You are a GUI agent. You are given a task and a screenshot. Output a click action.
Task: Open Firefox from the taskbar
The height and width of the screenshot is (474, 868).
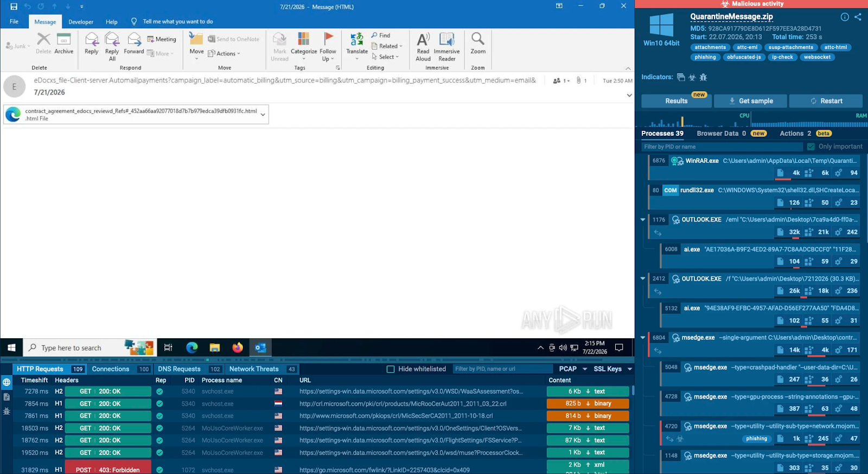(238, 347)
